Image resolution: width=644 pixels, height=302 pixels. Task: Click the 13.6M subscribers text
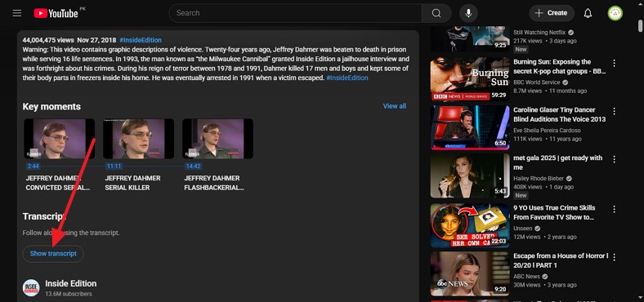69,294
